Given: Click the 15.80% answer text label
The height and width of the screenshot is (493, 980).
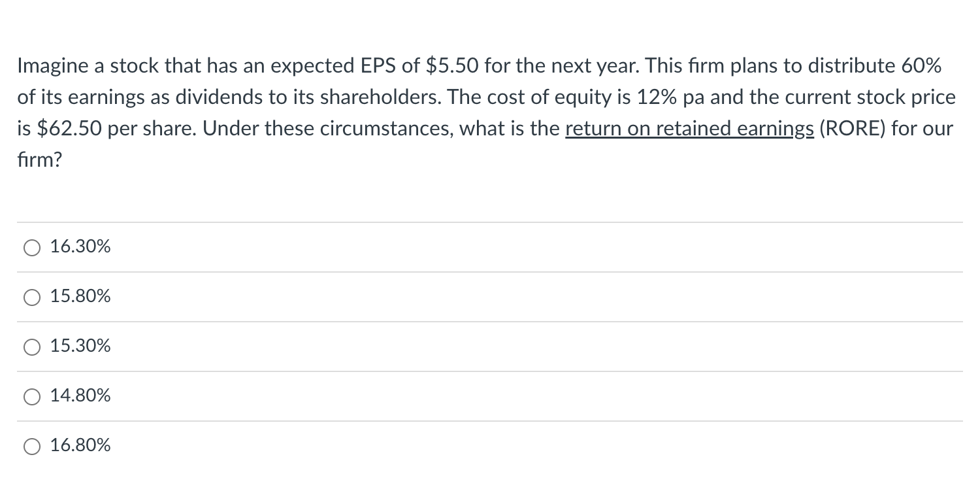Looking at the screenshot, I should coord(80,297).
